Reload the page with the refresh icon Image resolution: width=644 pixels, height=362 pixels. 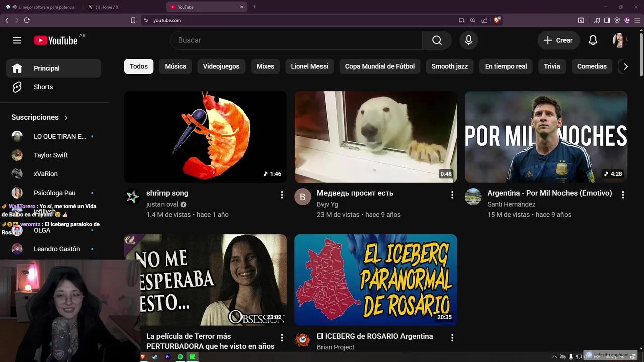[27, 20]
